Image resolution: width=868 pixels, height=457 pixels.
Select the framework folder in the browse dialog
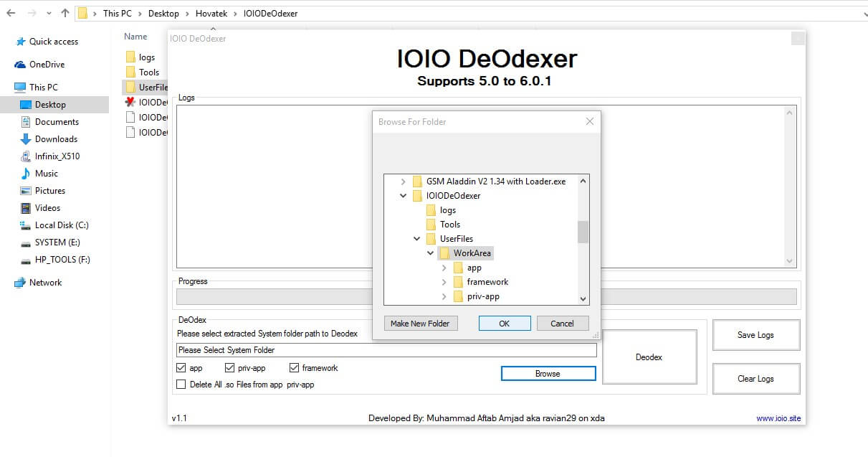[488, 282]
